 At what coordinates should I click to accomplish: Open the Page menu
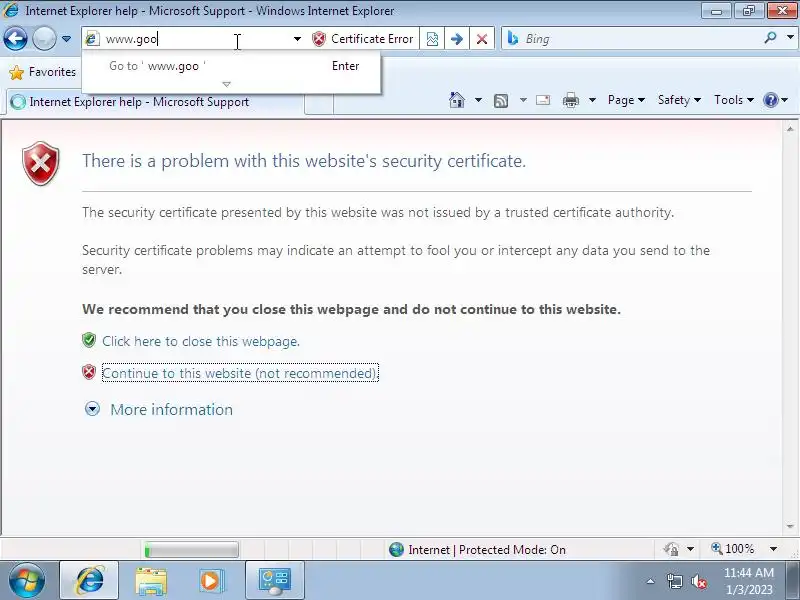[x=626, y=100]
